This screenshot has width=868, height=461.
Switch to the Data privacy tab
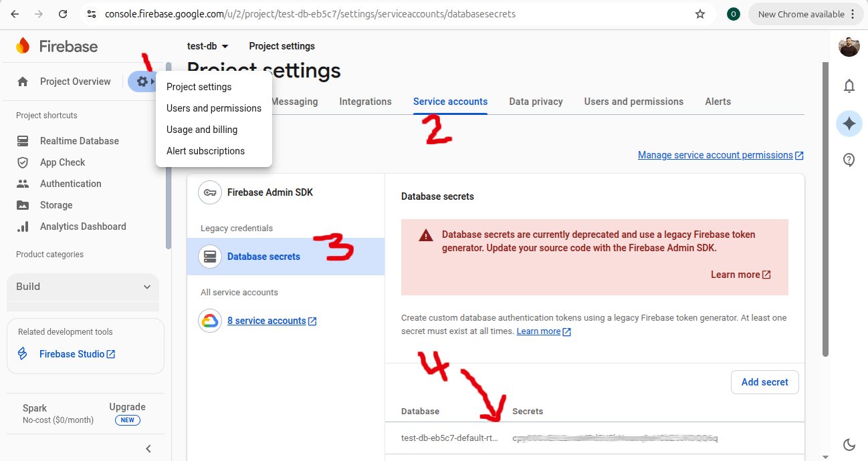click(x=536, y=102)
